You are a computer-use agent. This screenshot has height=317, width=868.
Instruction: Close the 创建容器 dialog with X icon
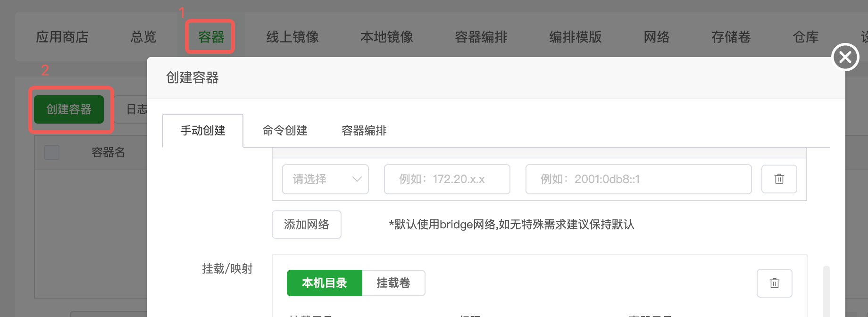coord(845,57)
